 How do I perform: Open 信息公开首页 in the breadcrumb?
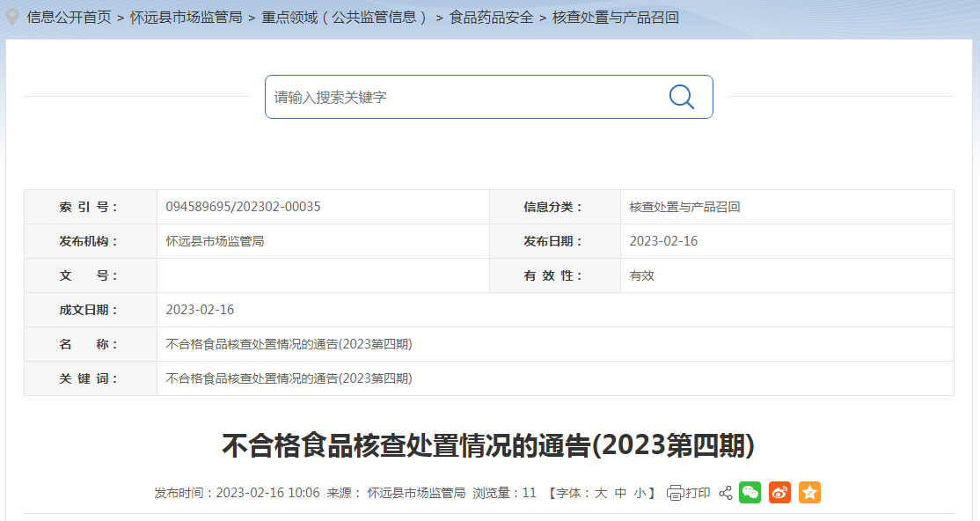coord(69,18)
